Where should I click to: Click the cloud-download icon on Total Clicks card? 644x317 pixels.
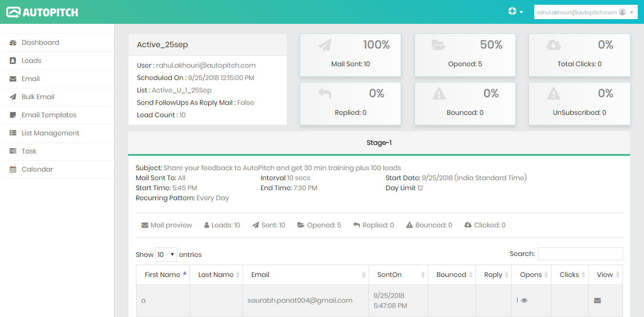point(553,45)
